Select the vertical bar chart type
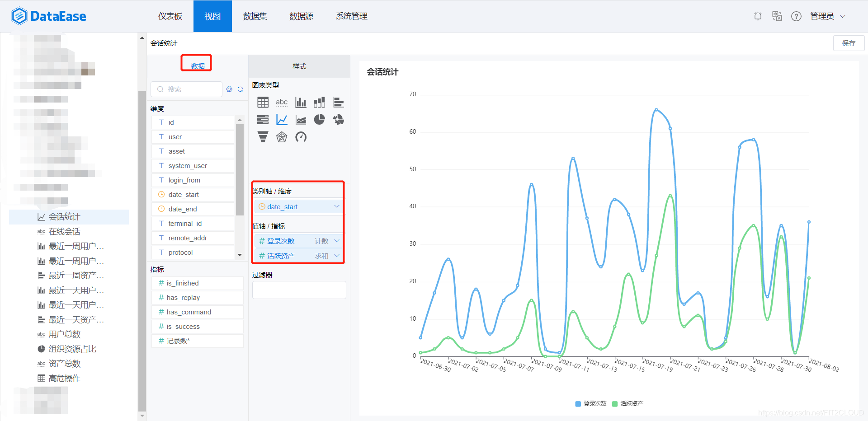The image size is (868, 421). click(x=301, y=102)
